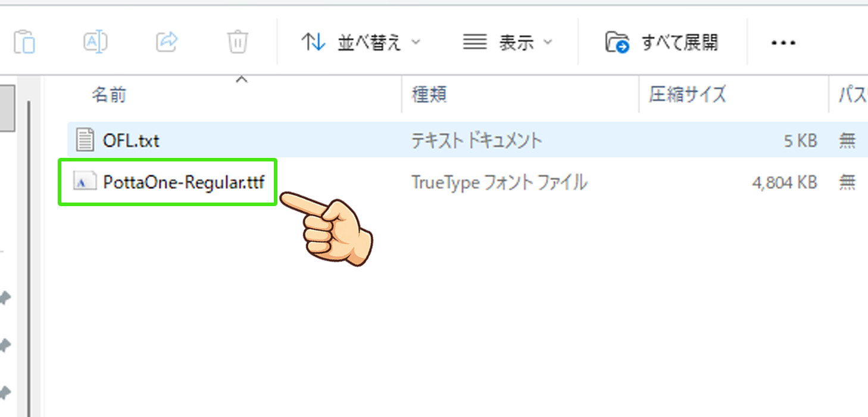Screen dimensions: 868x417
Task: Click the Delete trash icon
Action: point(237,42)
